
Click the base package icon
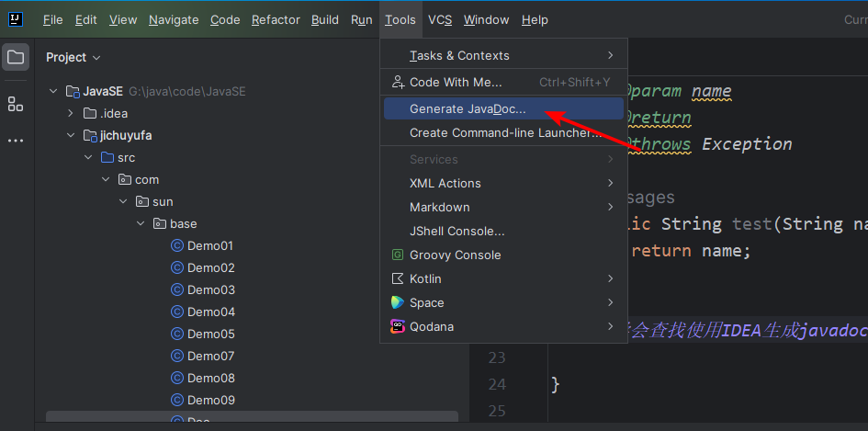pyautogui.click(x=160, y=224)
